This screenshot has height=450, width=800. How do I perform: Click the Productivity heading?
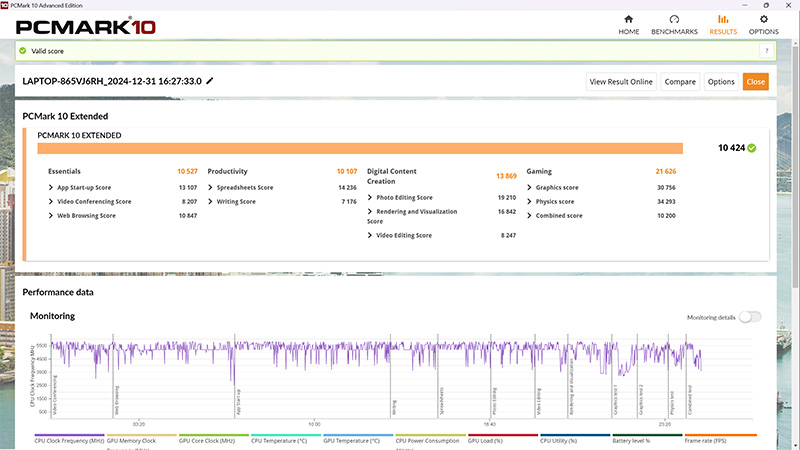pos(227,171)
